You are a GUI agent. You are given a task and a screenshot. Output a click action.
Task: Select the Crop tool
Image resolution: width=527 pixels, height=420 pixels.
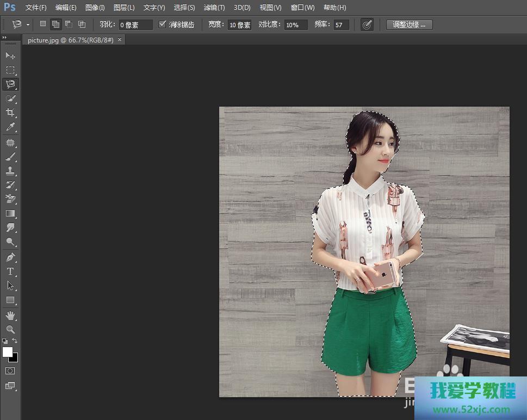coord(10,113)
